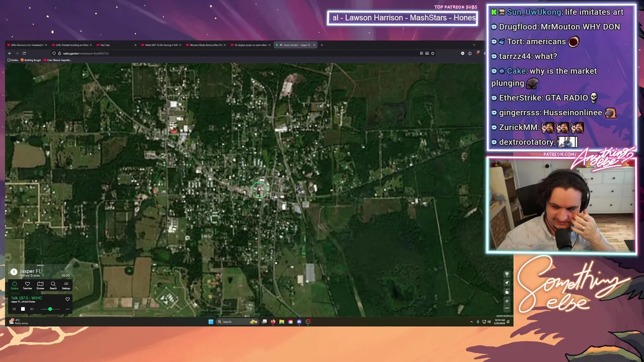This screenshot has width=644, height=362.
Task: Reload the Radio Garden page
Action: (24, 53)
